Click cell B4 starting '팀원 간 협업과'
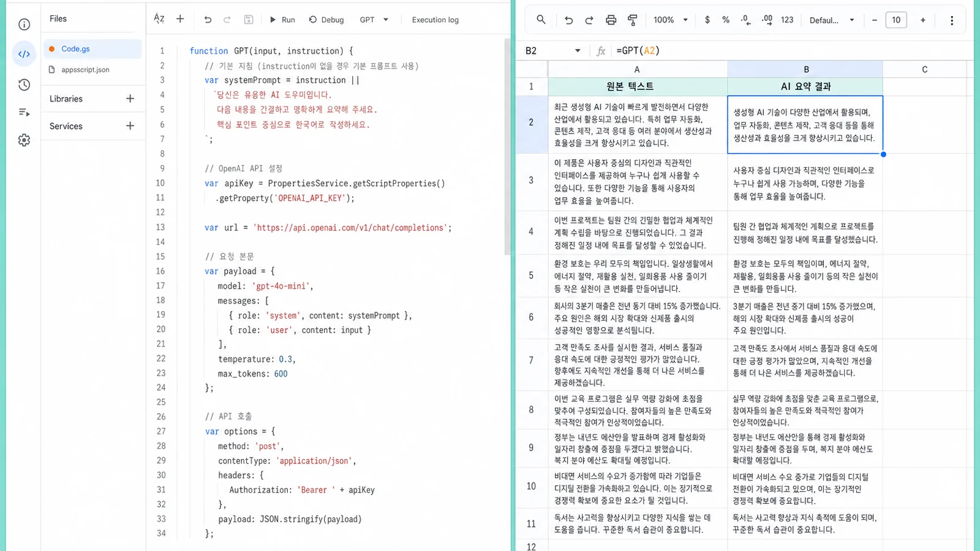This screenshot has width=980, height=551. [805, 233]
